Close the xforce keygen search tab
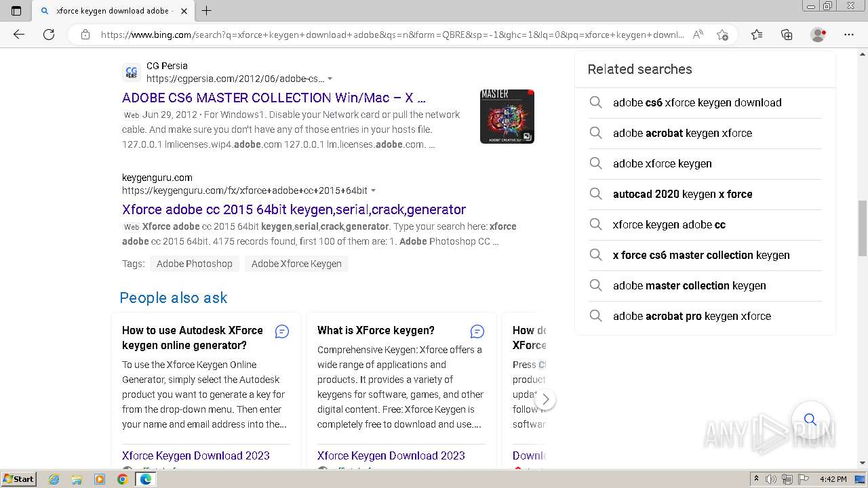 tap(184, 11)
